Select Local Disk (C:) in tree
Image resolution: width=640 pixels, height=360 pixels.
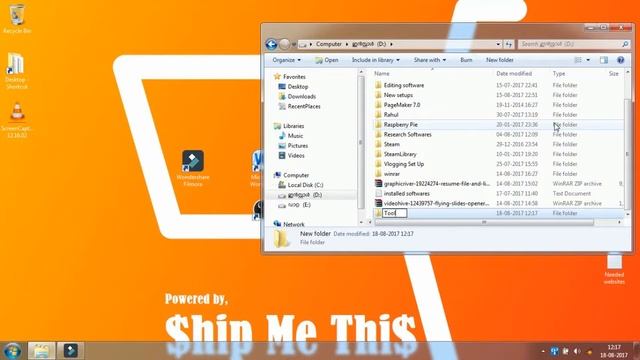[x=300, y=185]
